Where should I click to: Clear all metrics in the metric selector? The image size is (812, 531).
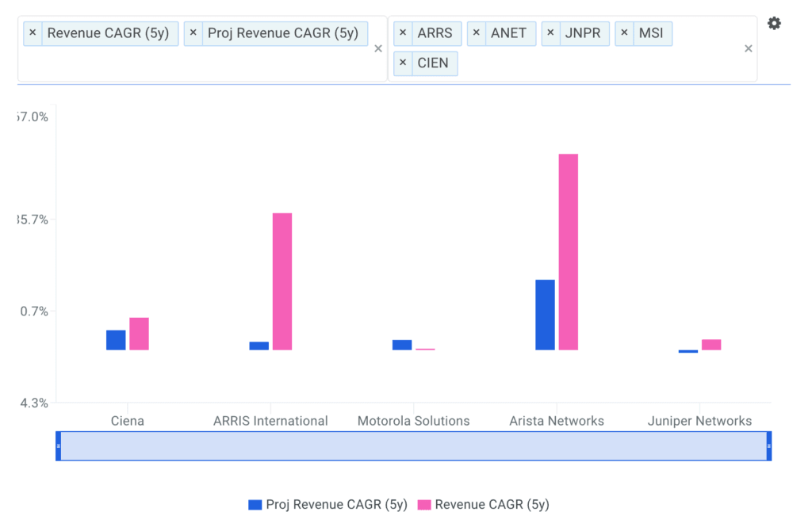point(378,49)
